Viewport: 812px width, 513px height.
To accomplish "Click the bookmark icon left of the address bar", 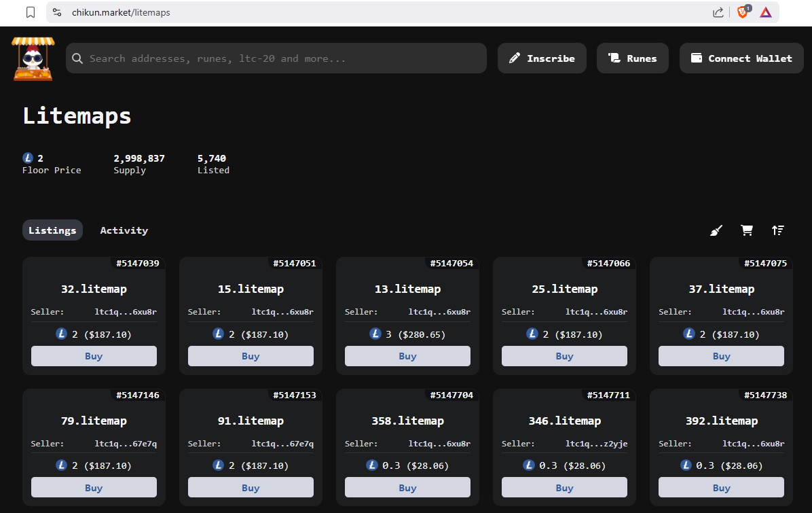I will point(30,12).
